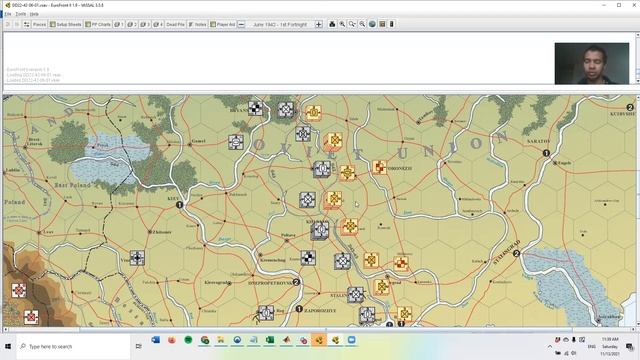This screenshot has width=640, height=360.
Task: Select the grey unit counter at Vinnitsa
Action: click(x=137, y=258)
